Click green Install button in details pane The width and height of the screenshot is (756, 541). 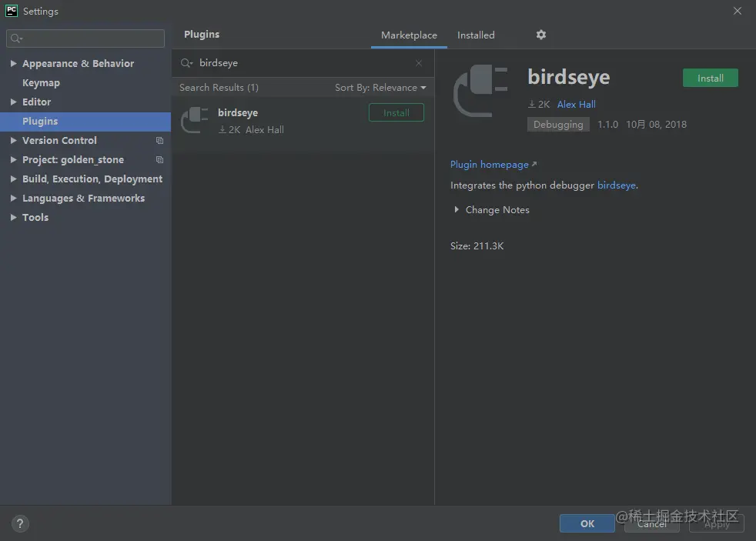click(711, 78)
